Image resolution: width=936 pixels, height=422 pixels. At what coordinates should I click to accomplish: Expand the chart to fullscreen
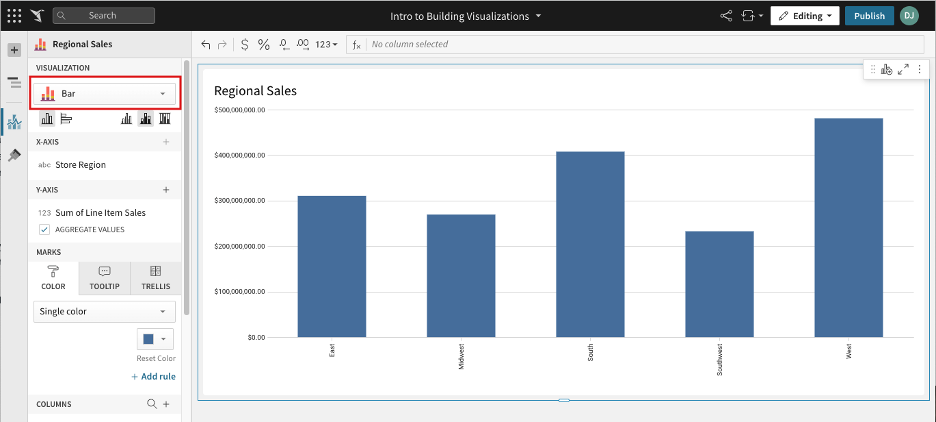point(903,69)
